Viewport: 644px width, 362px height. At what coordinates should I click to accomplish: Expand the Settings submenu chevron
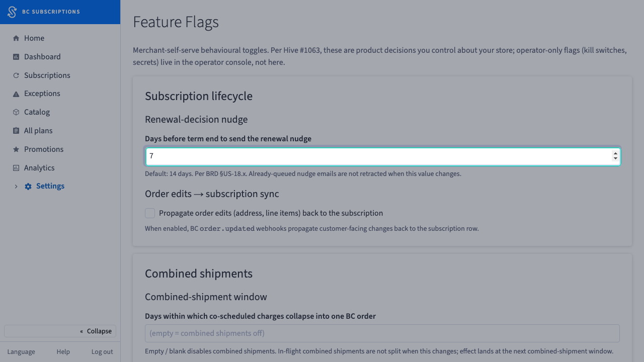[x=16, y=187]
